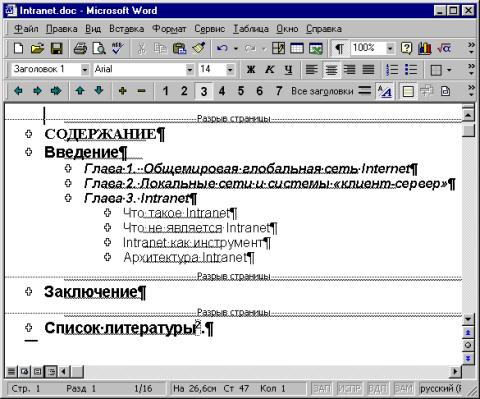
Task: Activate the Format Painter brush
Action: pyautogui.click(x=199, y=49)
